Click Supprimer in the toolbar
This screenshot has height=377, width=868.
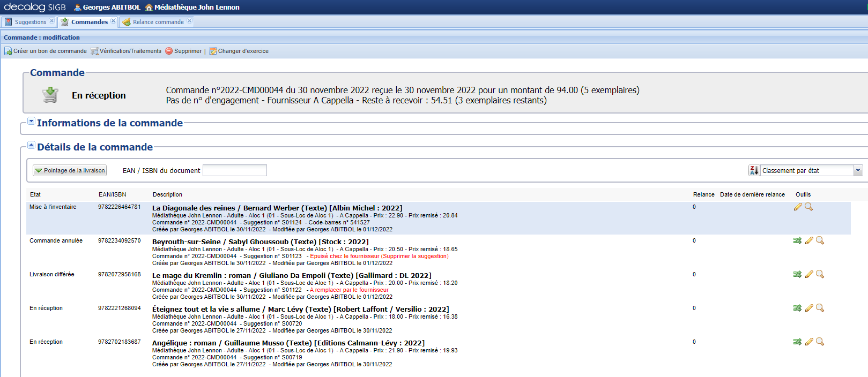coord(183,51)
